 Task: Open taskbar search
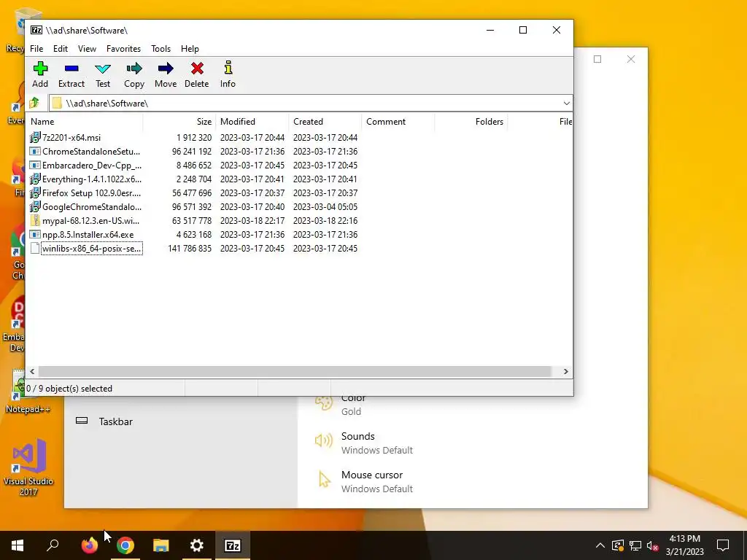click(53, 545)
